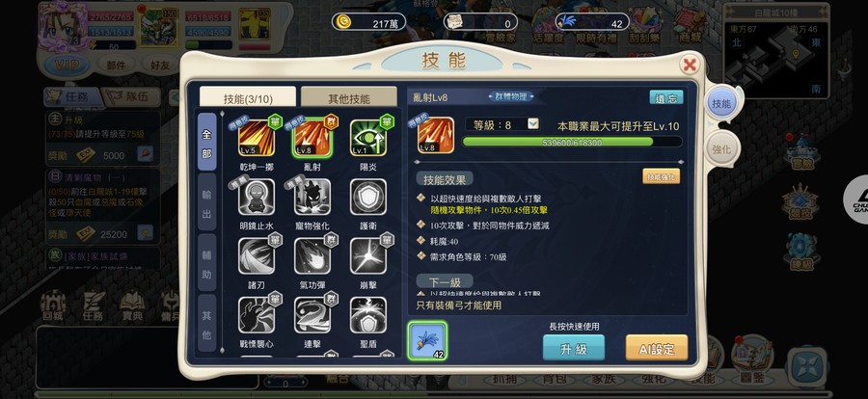
Task: Click the skill experience progress bar
Action: click(x=572, y=143)
